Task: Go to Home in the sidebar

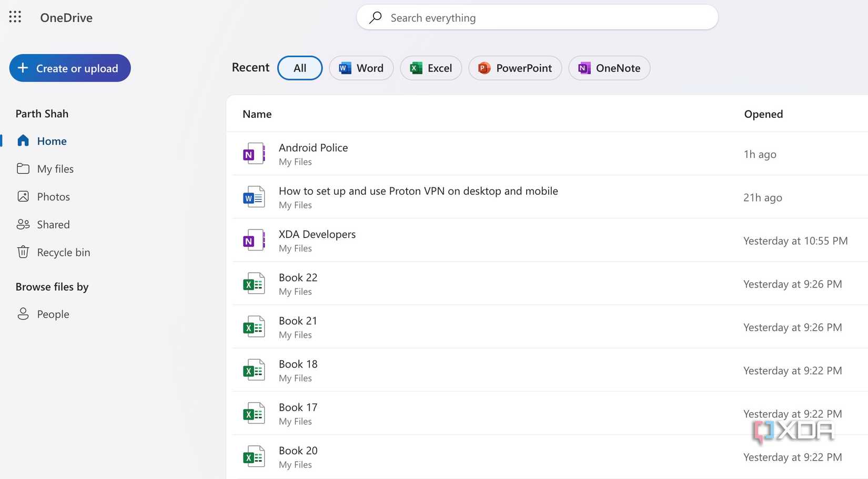Action: (52, 141)
